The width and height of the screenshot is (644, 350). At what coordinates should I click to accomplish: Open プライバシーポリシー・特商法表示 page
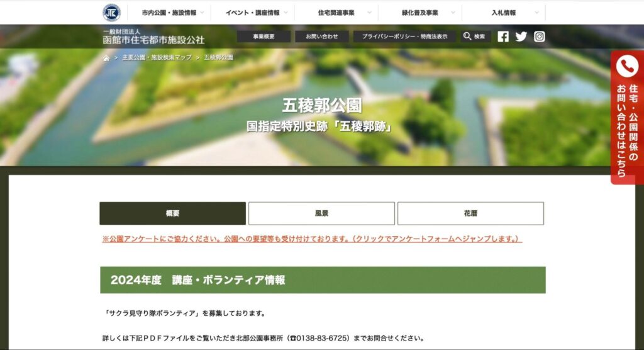tap(404, 37)
